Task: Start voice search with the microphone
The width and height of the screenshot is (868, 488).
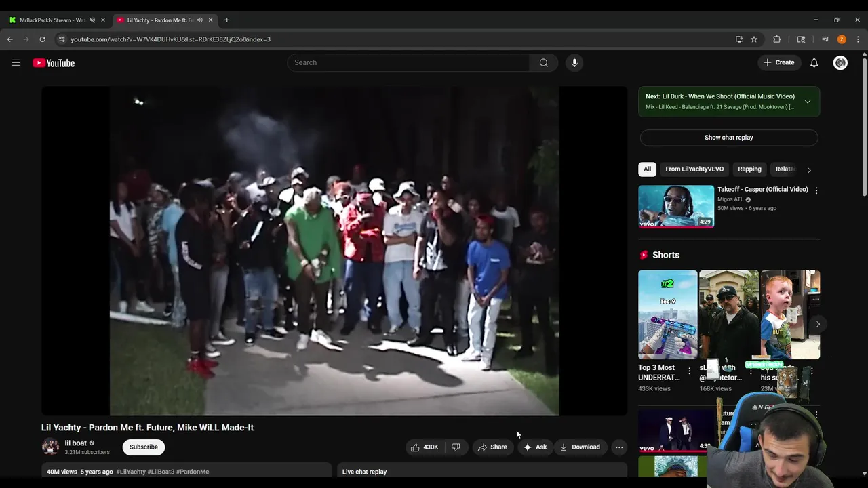Action: tap(574, 62)
